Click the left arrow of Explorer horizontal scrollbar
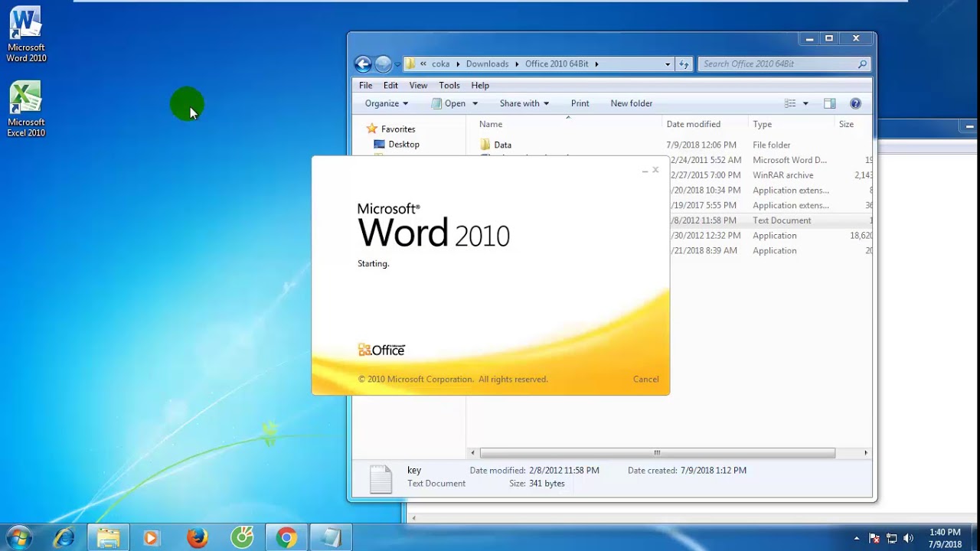This screenshot has width=980, height=551. tap(472, 453)
